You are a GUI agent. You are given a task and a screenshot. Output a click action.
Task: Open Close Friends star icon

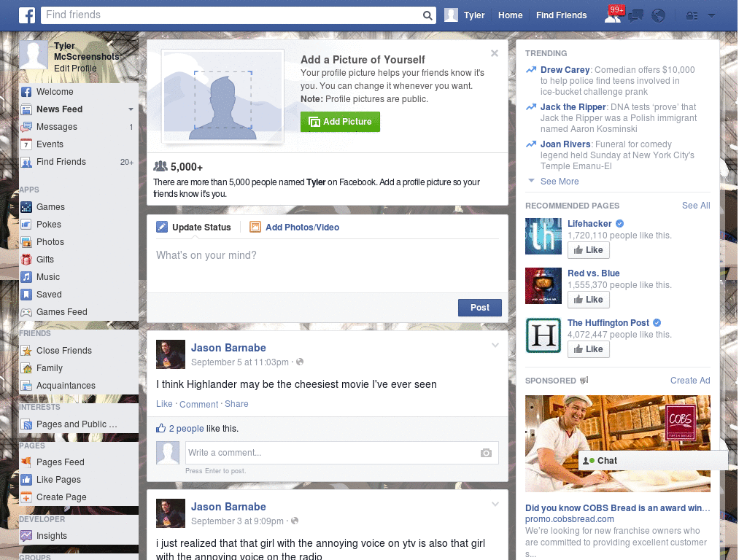tap(26, 351)
